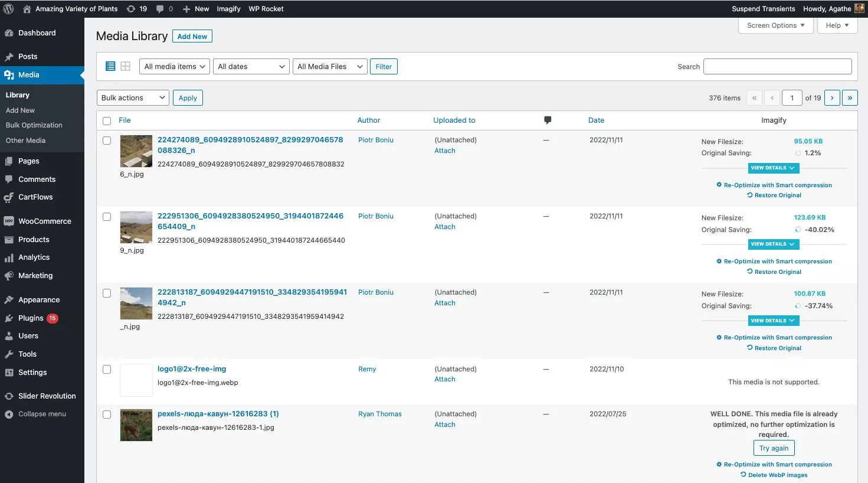Screen dimensions: 868x483
Task: Click Try again on the pexels image
Action: click(x=774, y=448)
